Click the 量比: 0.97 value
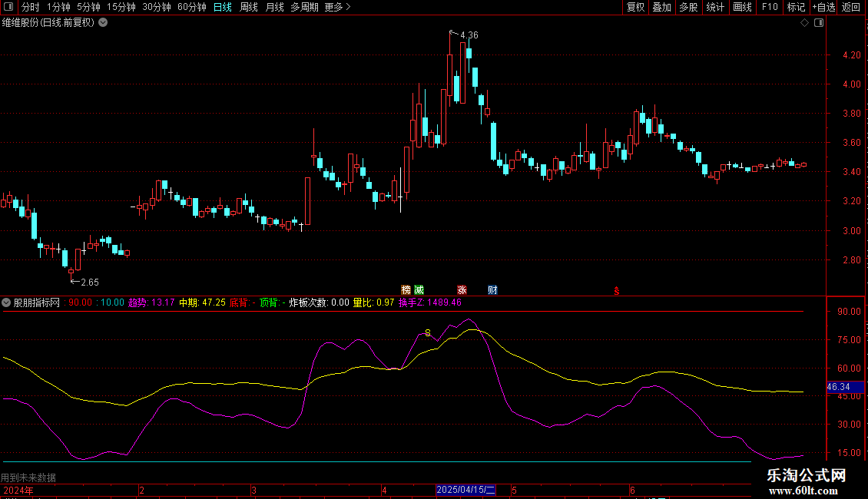This screenshot has width=868, height=499. pyautogui.click(x=373, y=302)
